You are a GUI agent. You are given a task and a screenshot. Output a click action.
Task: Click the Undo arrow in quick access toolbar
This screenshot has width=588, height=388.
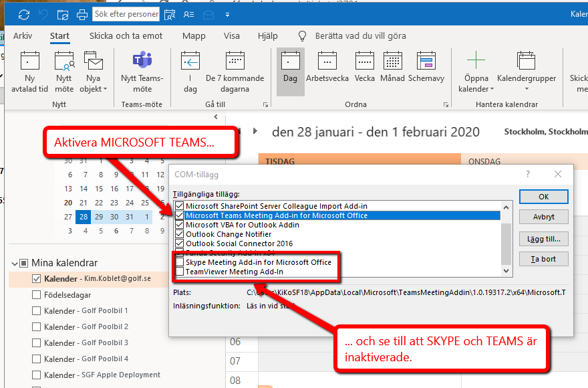(x=43, y=15)
